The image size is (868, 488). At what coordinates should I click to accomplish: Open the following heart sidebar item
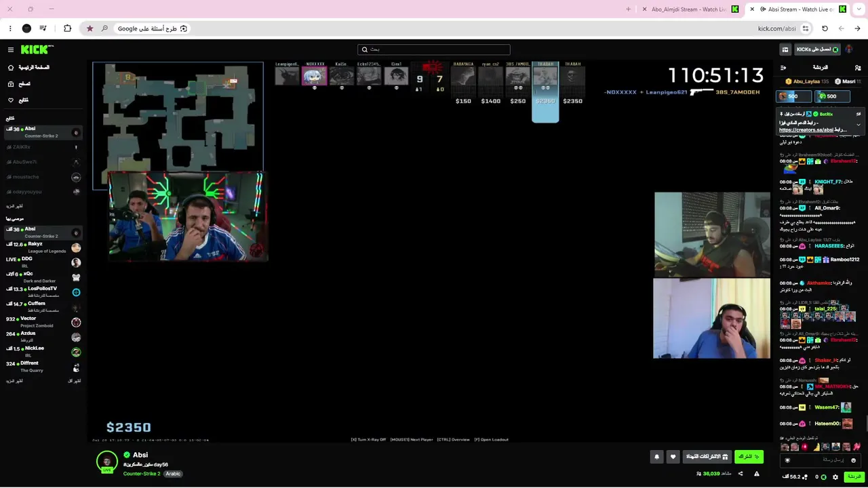18,100
